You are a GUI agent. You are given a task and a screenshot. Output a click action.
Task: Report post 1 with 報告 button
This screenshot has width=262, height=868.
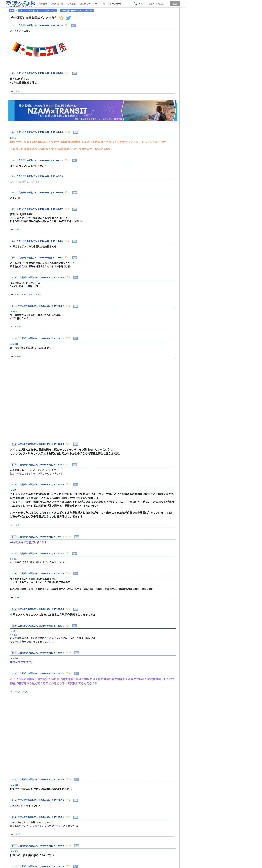tap(73, 26)
